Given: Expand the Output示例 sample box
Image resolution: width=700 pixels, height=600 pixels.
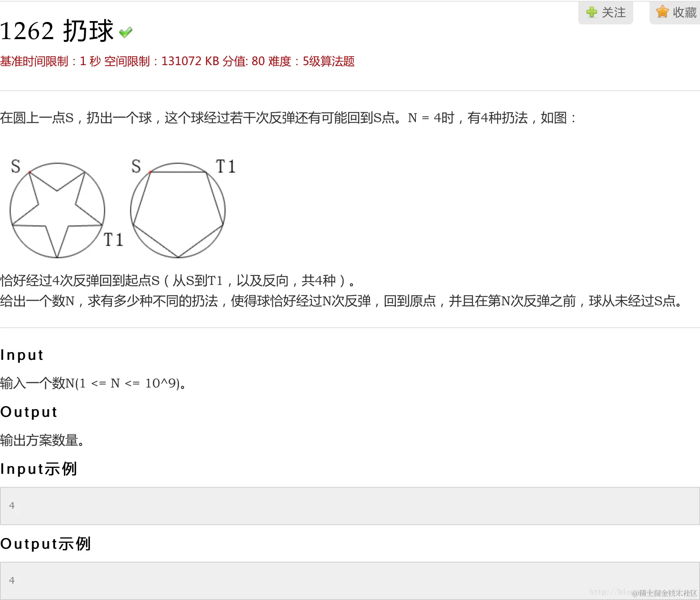Looking at the screenshot, I should [350, 580].
